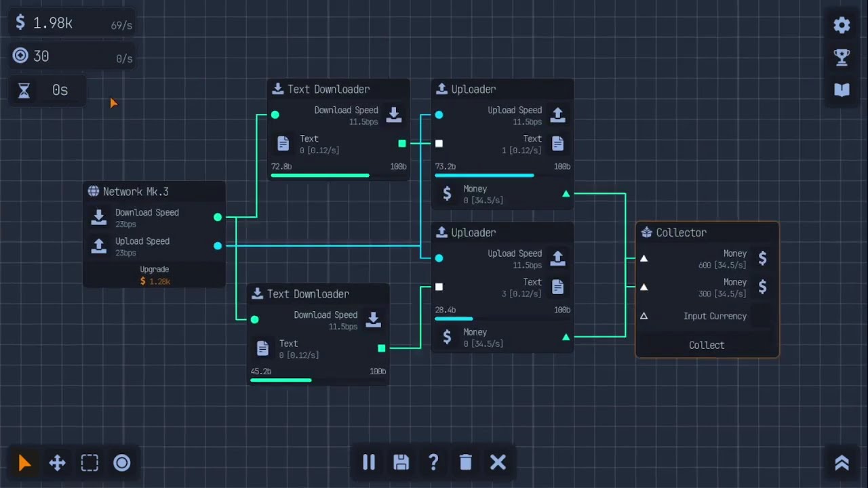Click the Collect button on Collector
868x488 pixels.
tap(707, 345)
